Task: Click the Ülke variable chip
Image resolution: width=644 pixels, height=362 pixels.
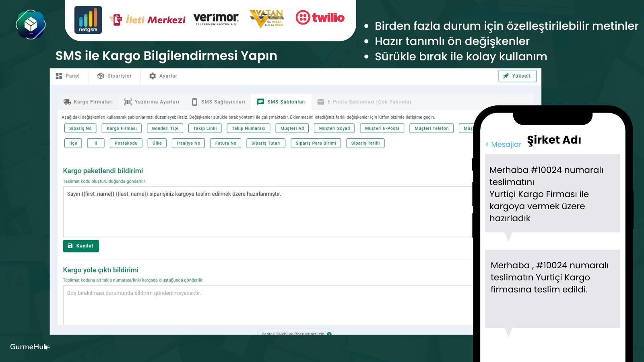Action: coord(157,143)
